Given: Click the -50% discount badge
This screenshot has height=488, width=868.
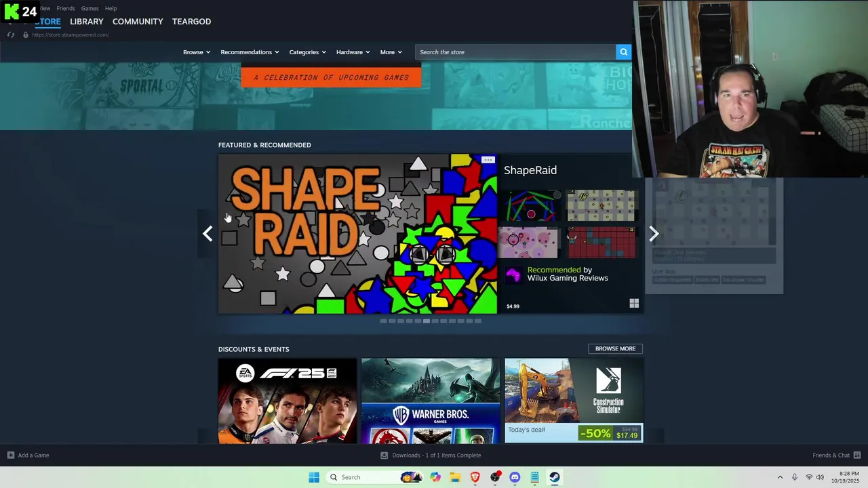Looking at the screenshot, I should pos(595,433).
